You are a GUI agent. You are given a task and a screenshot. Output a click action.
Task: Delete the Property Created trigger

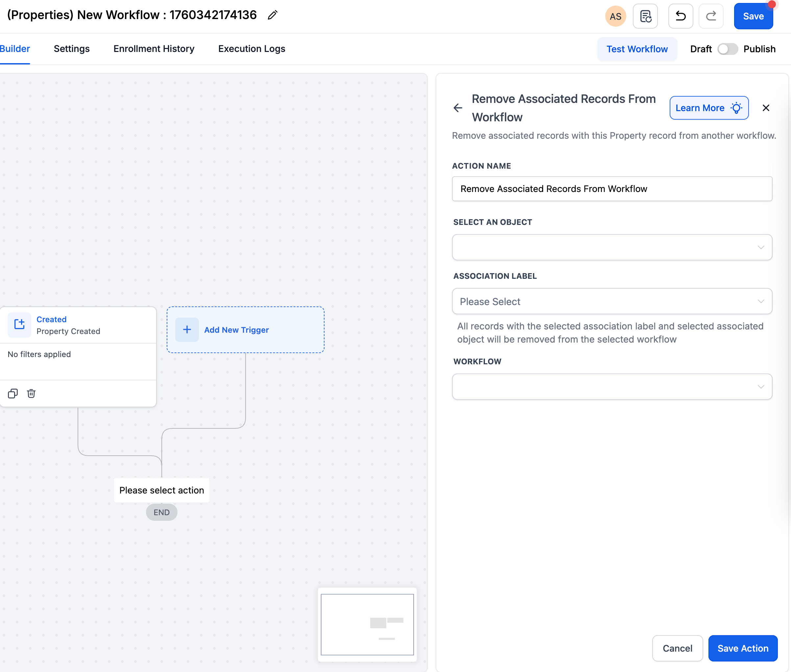31,394
